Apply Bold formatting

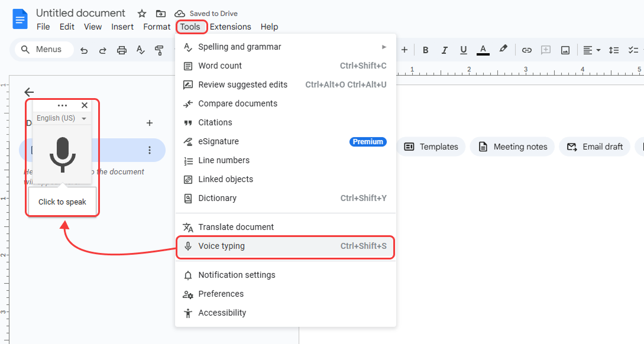(425, 50)
